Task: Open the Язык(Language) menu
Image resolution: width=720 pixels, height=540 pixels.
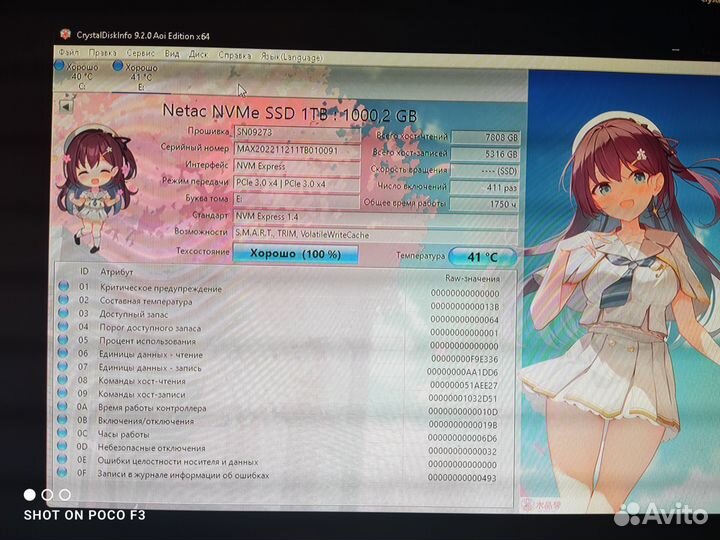Action: (x=292, y=57)
